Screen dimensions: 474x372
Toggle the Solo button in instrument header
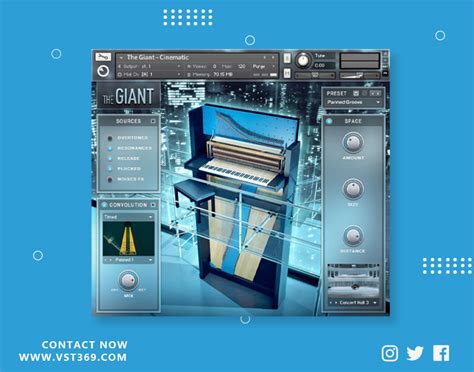pos(287,58)
